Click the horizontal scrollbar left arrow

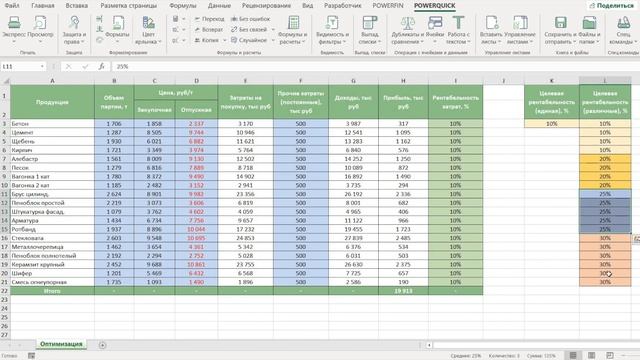click(x=429, y=345)
